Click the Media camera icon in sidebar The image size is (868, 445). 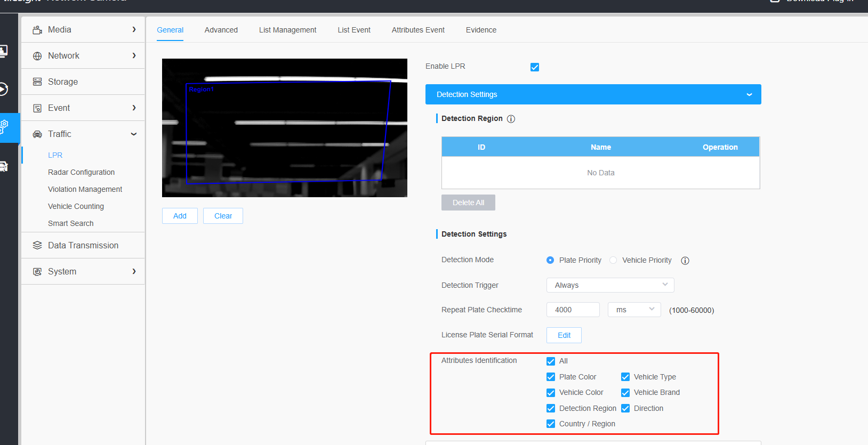pyautogui.click(x=37, y=30)
